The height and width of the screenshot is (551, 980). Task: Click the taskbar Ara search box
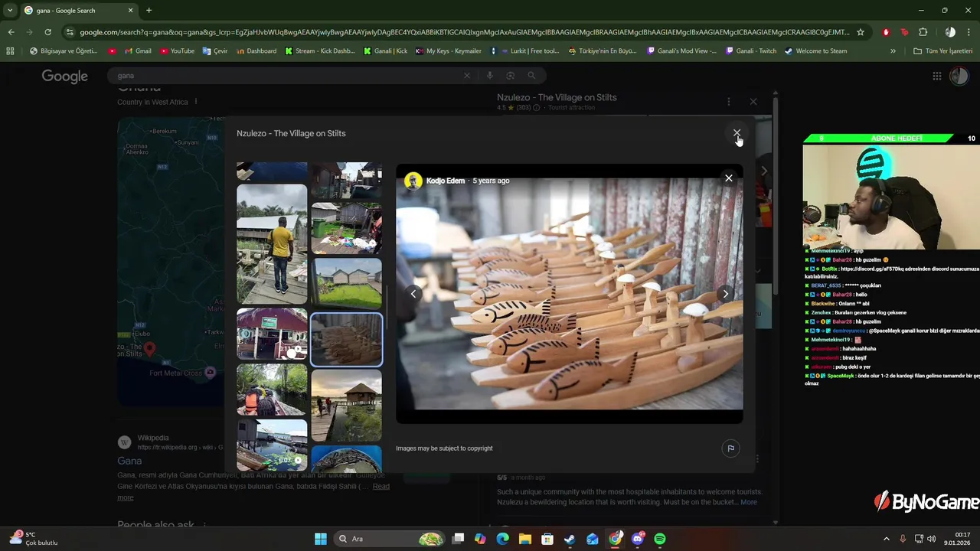[390, 539]
